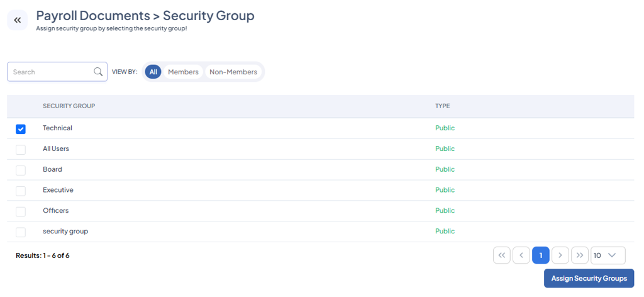
Task: Go to next results page
Action: point(560,255)
